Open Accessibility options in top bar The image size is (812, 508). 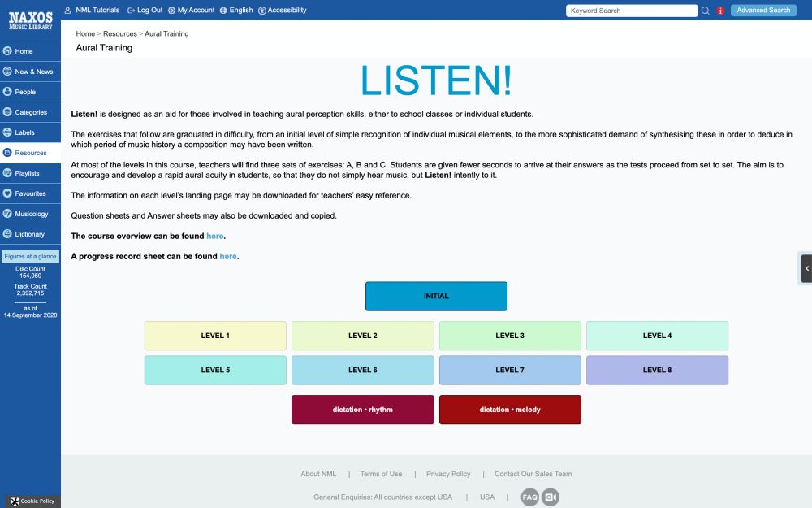pos(283,11)
